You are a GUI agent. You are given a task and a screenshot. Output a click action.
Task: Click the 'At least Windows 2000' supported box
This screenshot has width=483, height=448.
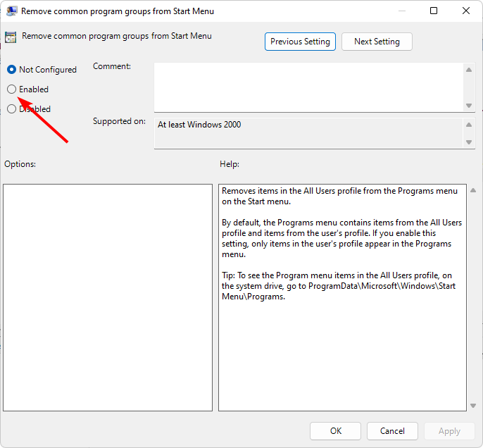click(x=308, y=133)
